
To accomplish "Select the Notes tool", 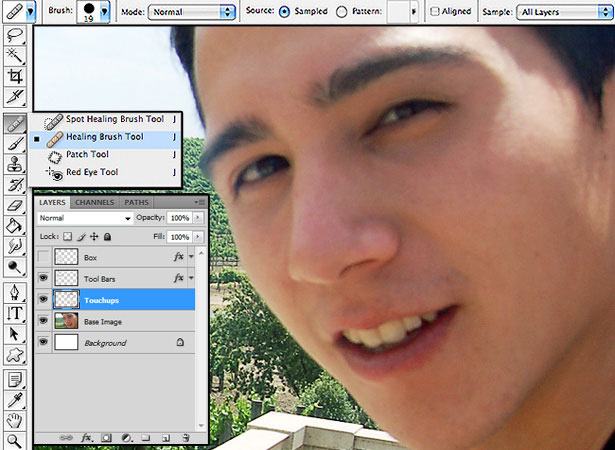I will tap(15, 380).
